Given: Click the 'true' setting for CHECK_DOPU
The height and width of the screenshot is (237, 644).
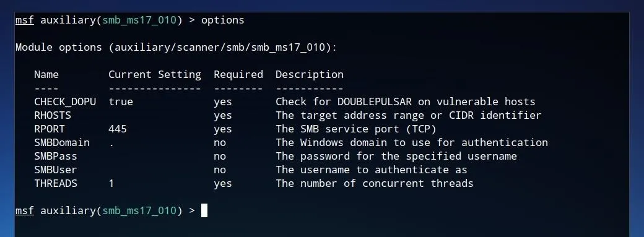Looking at the screenshot, I should click(x=121, y=102).
